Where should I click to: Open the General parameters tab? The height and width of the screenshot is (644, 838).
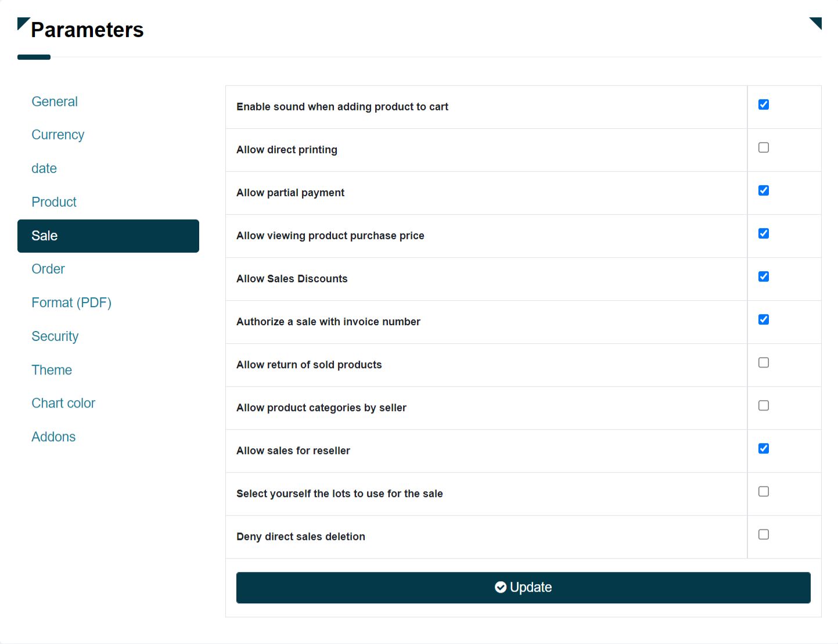point(55,102)
